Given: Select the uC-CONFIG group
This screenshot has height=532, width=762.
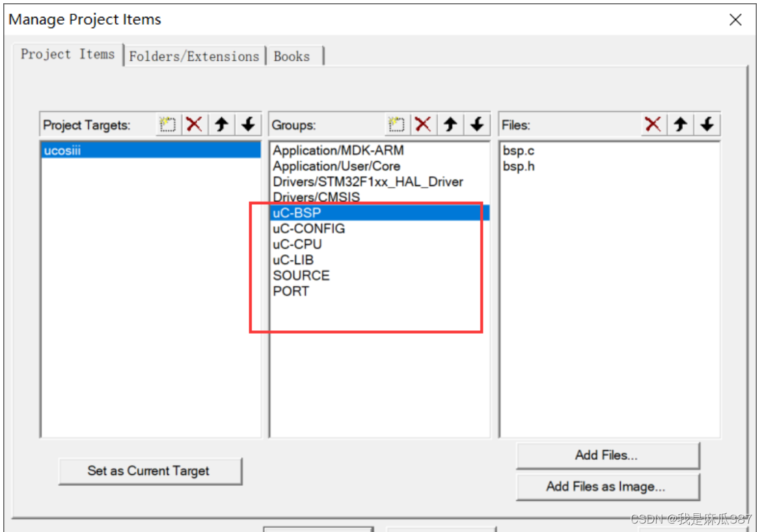Looking at the screenshot, I should click(308, 228).
